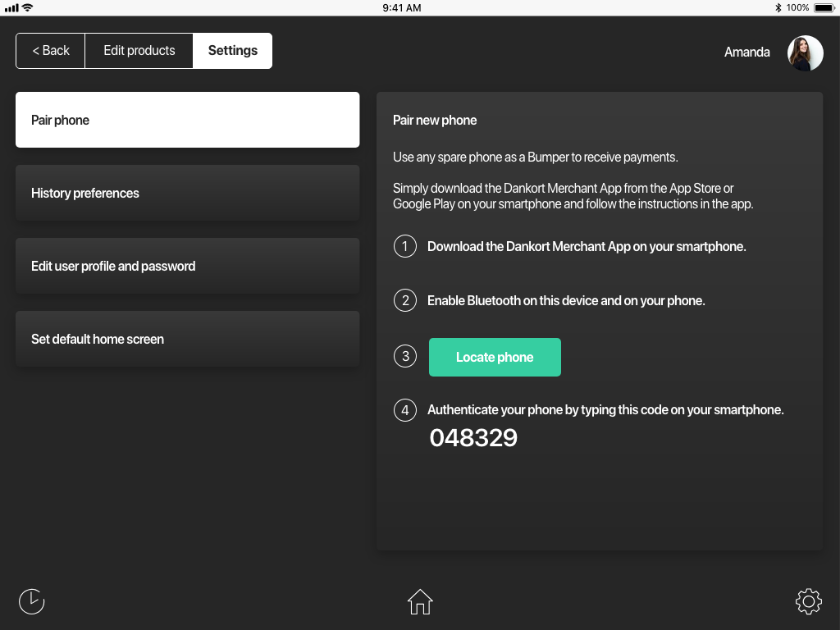Viewport: 840px width, 630px height.
Task: Tap the Pair new phone heading
Action: 435,120
